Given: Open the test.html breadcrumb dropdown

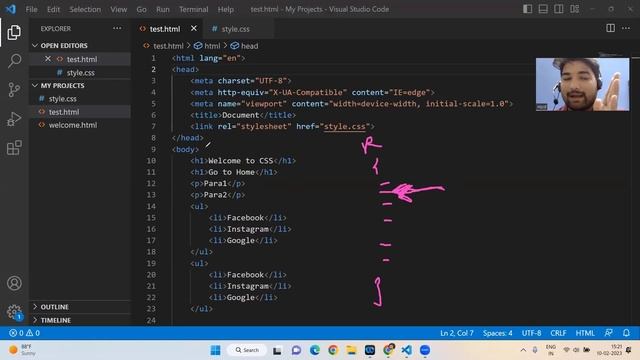Looking at the screenshot, I should point(163,46).
